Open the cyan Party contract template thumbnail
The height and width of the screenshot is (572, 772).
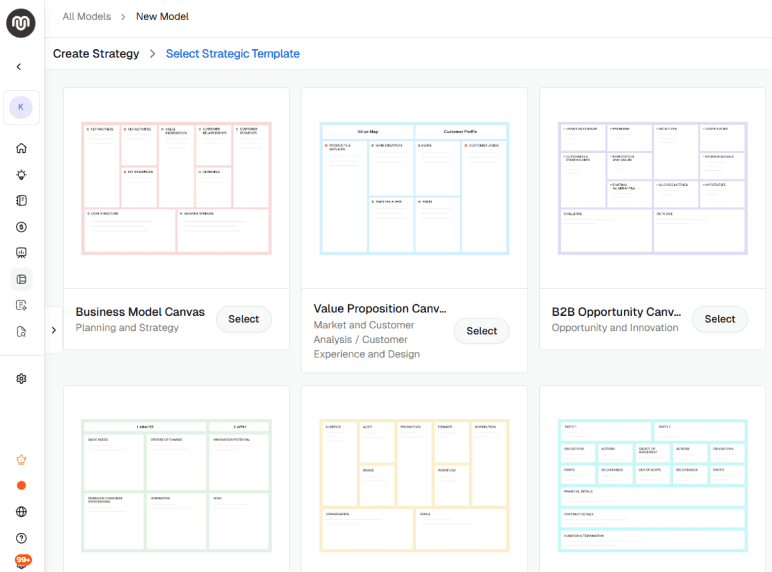tap(652, 485)
